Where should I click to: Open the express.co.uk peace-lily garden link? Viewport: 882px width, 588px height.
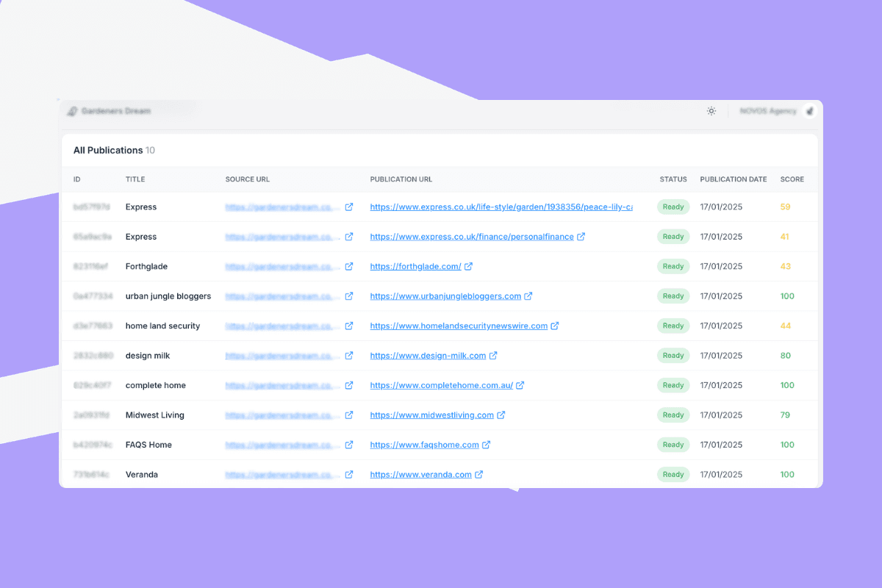click(501, 207)
